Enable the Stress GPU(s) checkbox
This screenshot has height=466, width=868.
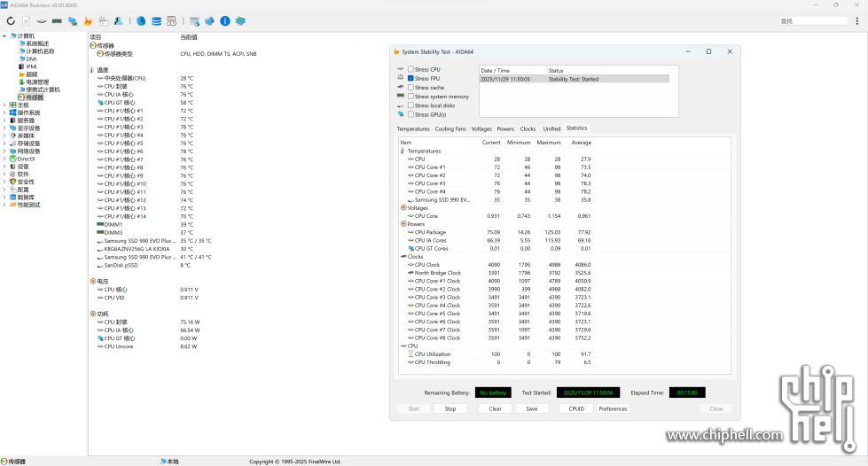click(411, 114)
